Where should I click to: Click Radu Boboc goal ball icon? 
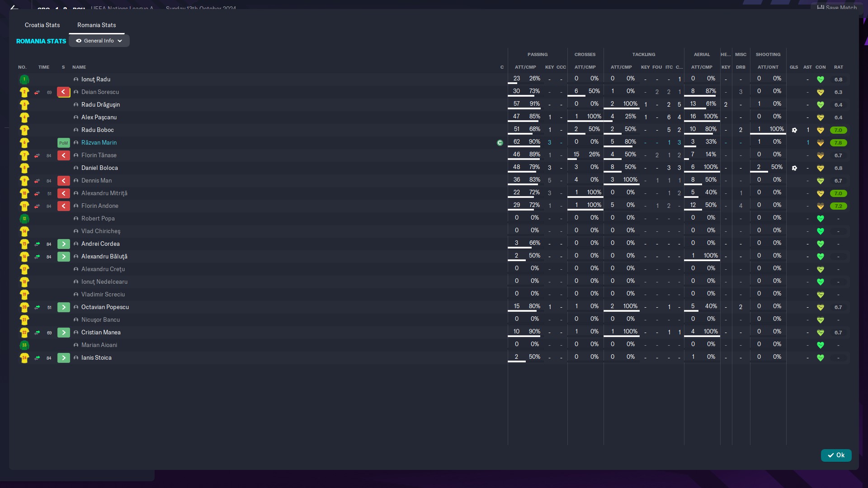coord(794,130)
